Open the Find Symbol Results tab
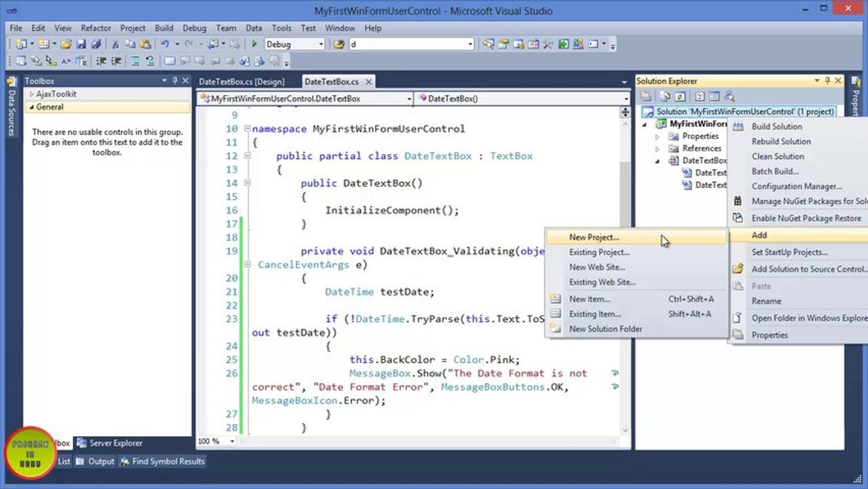The height and width of the screenshot is (489, 868). [x=162, y=461]
